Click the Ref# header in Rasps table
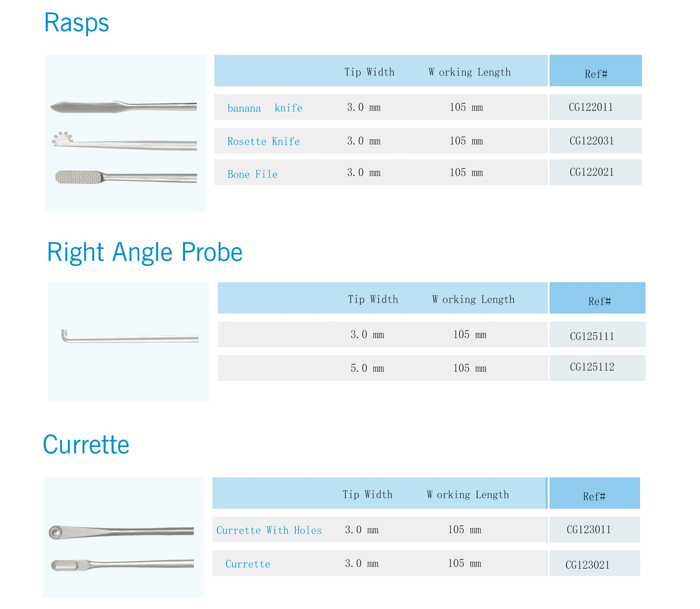The width and height of the screenshot is (700, 609). [596, 74]
